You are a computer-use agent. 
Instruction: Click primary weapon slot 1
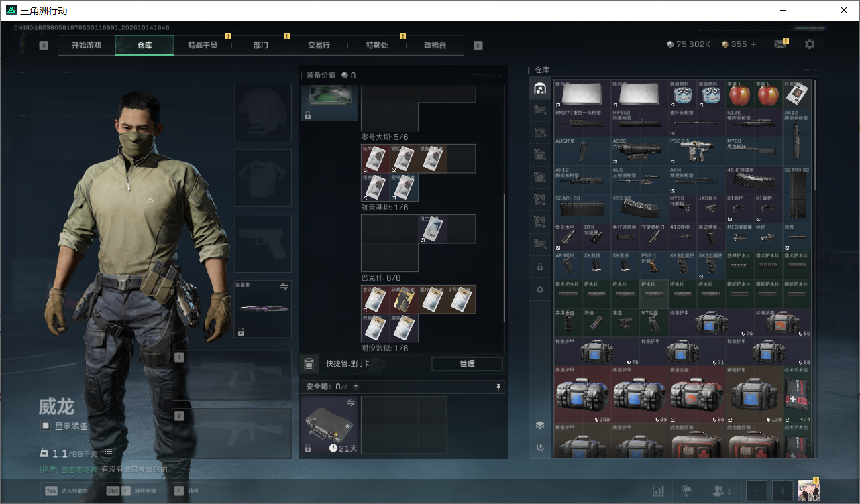coord(232,375)
